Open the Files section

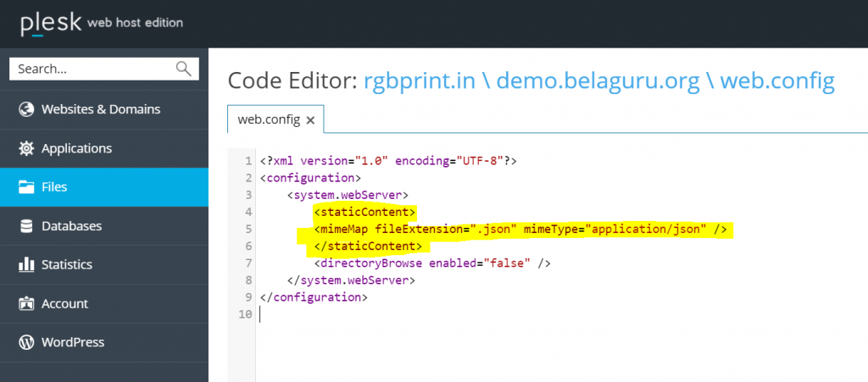[104, 187]
